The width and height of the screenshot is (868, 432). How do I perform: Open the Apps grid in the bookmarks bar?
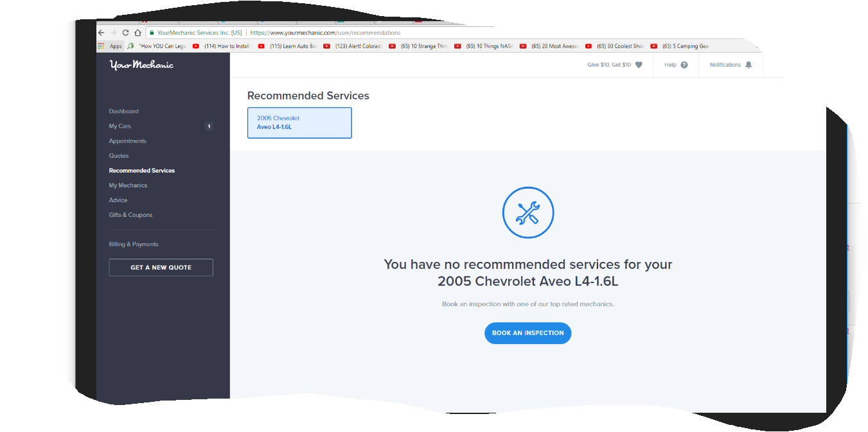[111, 46]
